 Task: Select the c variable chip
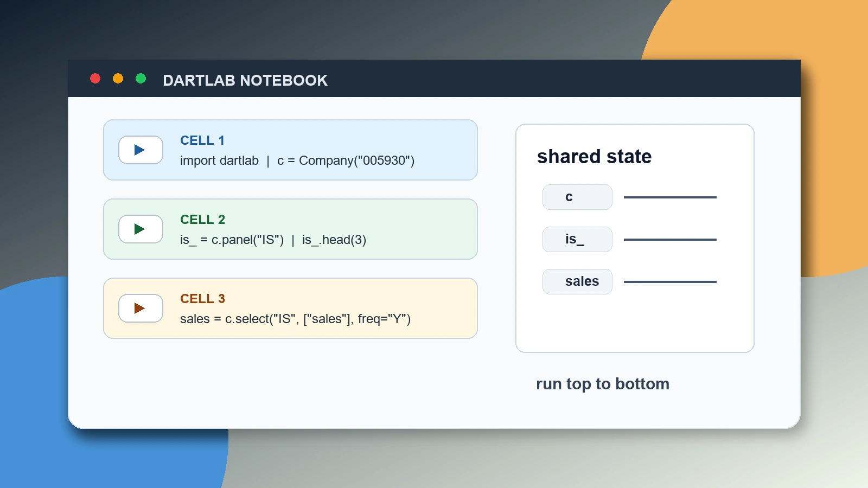(577, 197)
